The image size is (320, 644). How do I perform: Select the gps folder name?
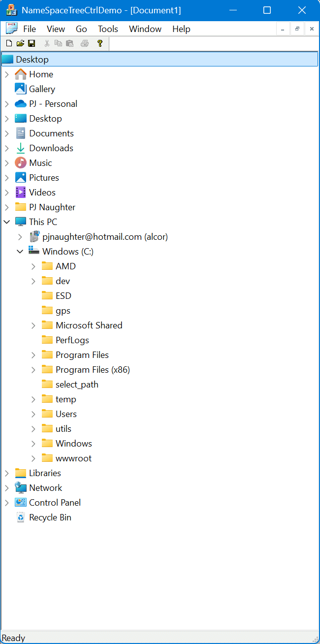click(63, 311)
